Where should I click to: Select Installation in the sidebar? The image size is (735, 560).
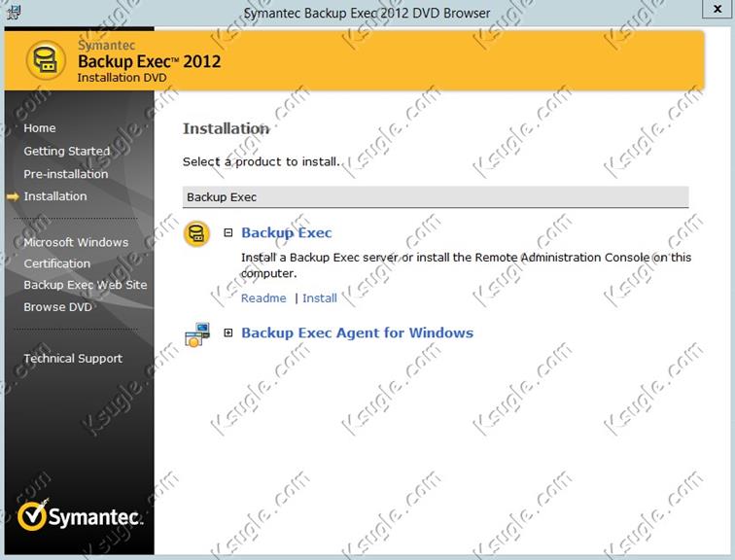coord(55,196)
